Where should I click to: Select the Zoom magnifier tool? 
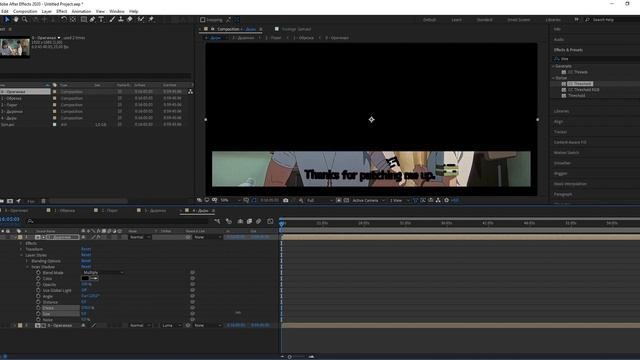[x=24, y=20]
